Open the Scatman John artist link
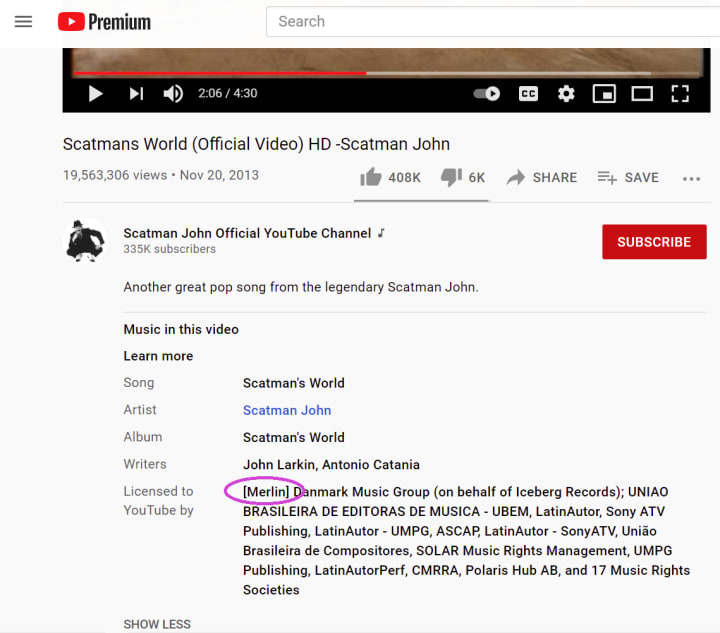 tap(287, 410)
